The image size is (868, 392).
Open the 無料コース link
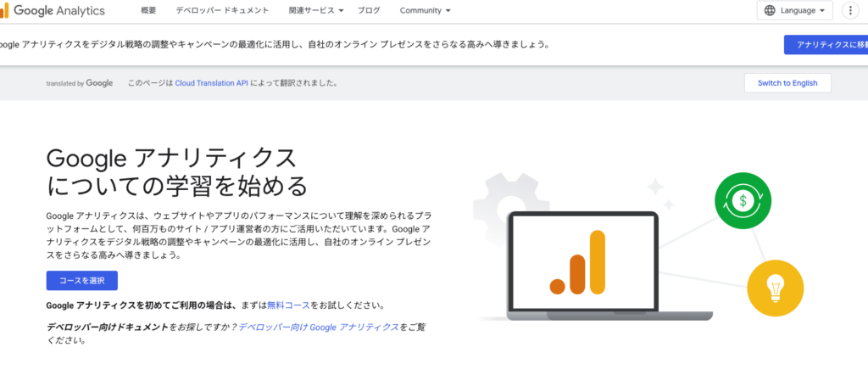point(288,305)
